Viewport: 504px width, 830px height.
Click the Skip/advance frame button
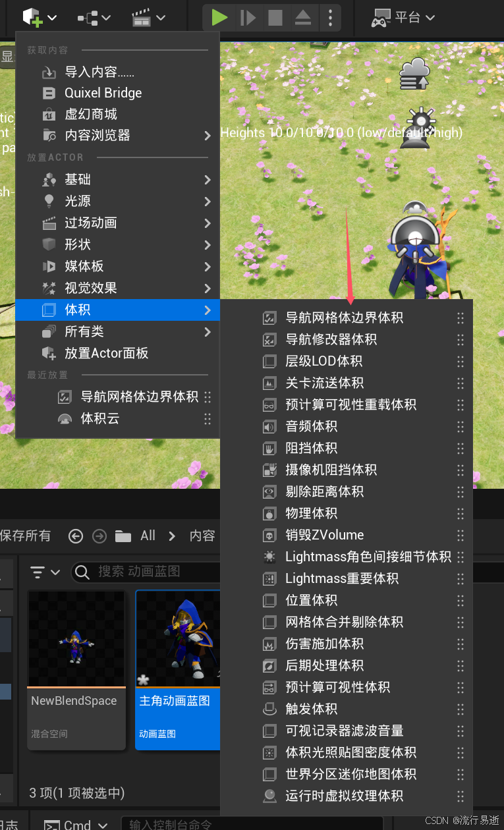tap(248, 17)
